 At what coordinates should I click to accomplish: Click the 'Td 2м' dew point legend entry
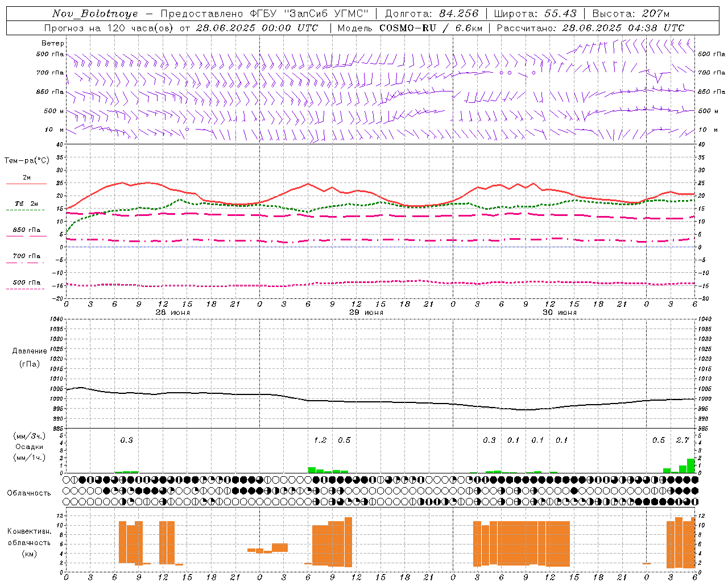coord(26,203)
